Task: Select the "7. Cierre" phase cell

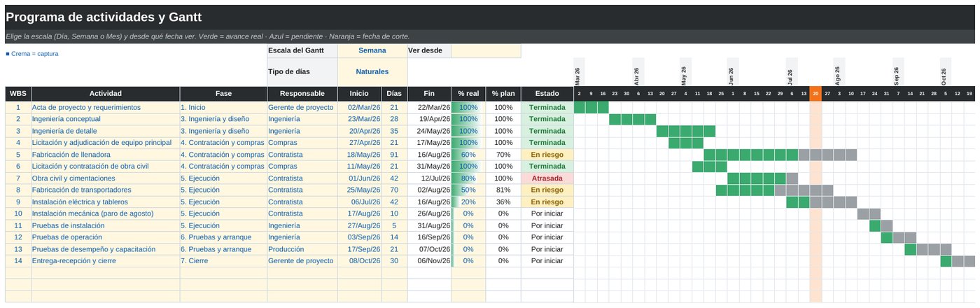Action: click(223, 260)
